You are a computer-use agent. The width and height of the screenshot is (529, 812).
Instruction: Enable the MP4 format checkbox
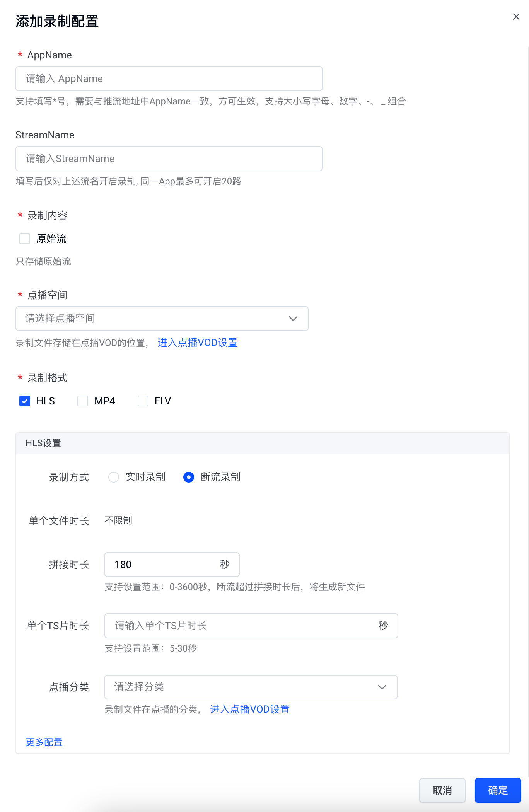[x=83, y=401]
